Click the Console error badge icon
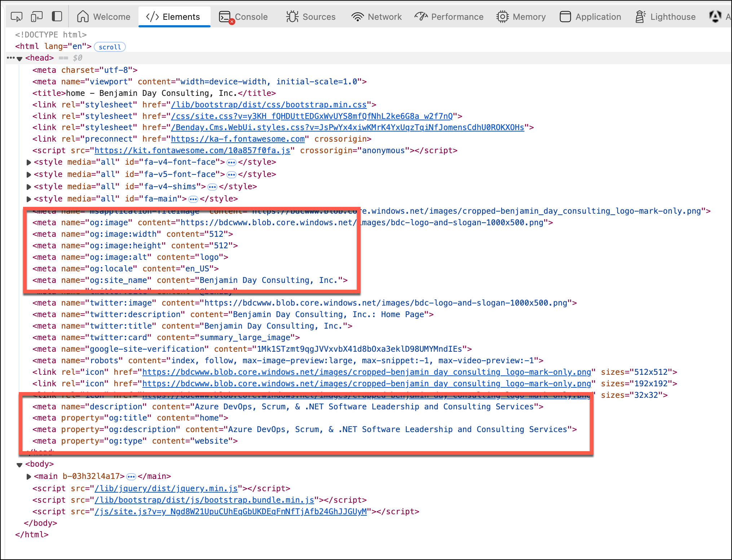Viewport: 732px width, 560px height. click(232, 22)
